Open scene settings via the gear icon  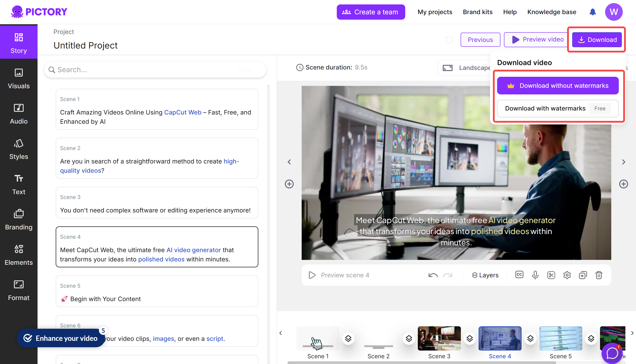coord(567,275)
